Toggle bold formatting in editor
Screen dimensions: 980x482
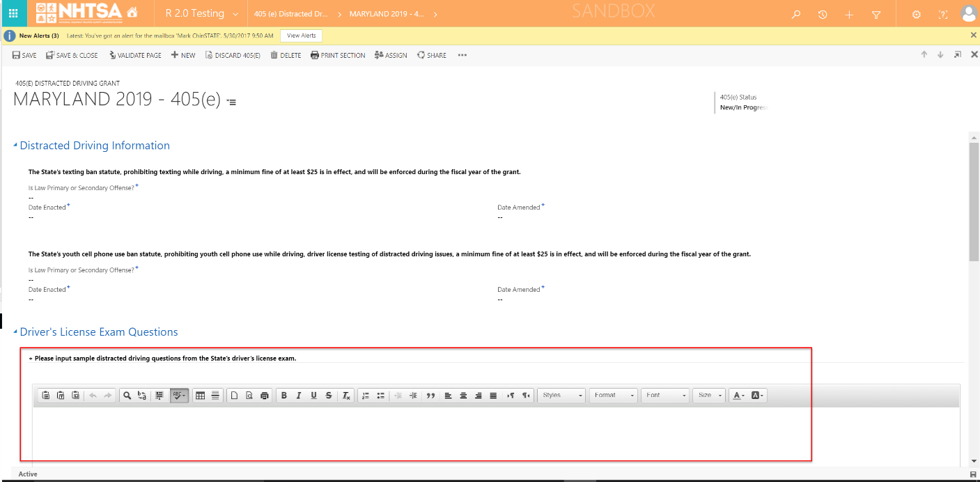283,396
